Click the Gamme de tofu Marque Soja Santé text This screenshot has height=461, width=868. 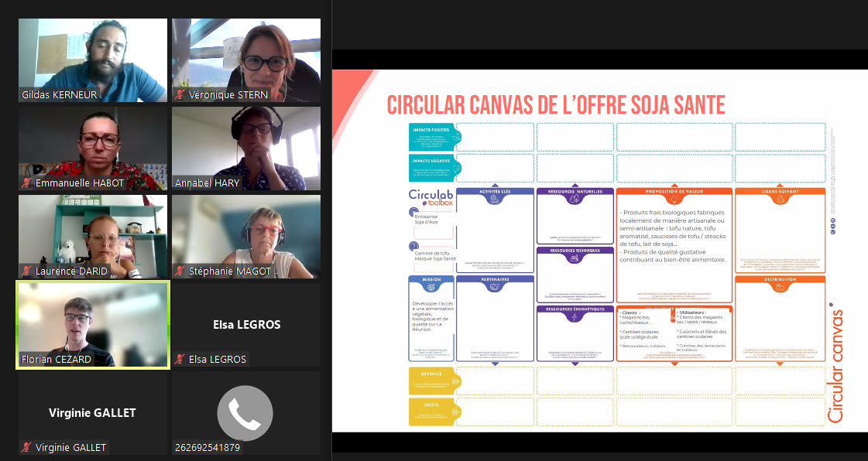point(435,256)
